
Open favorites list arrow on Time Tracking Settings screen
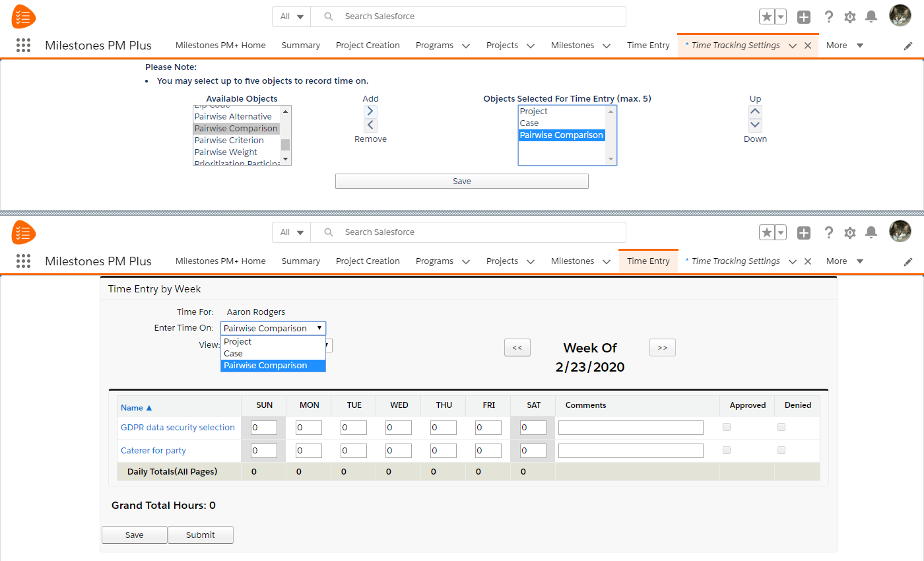coord(781,17)
